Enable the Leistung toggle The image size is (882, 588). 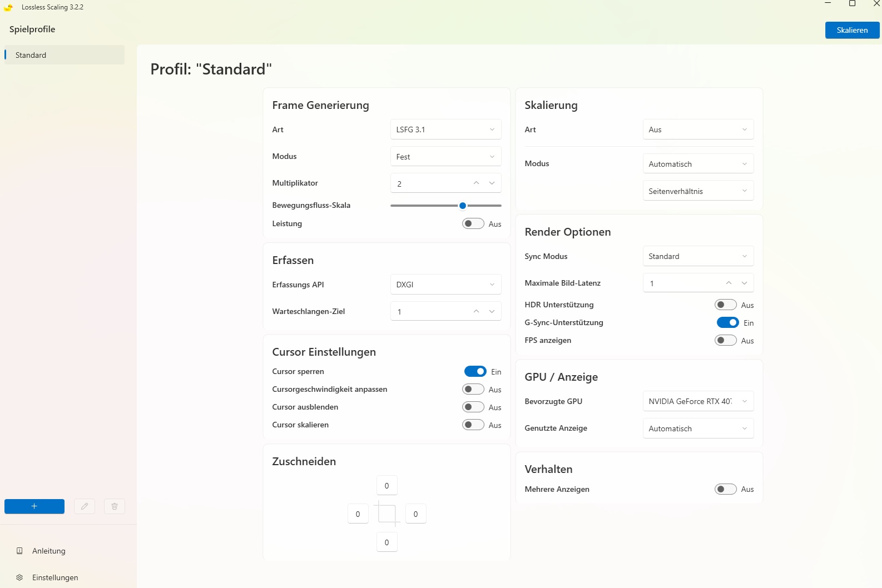coord(473,223)
